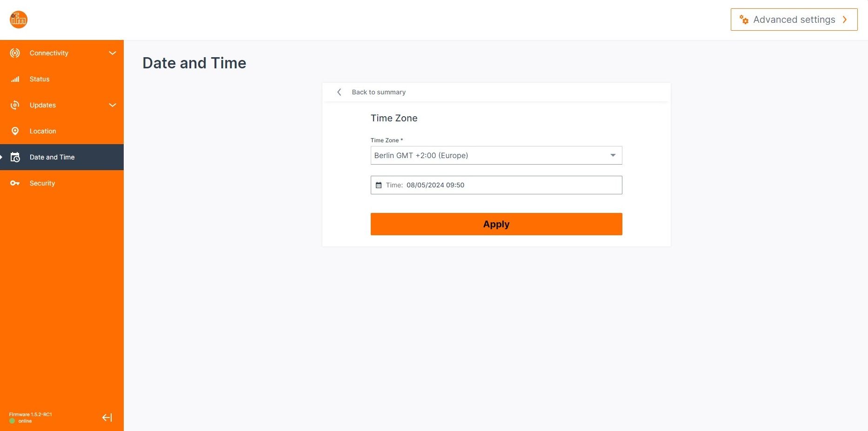The image size is (868, 431).
Task: Open Advanced settings
Action: 794,20
